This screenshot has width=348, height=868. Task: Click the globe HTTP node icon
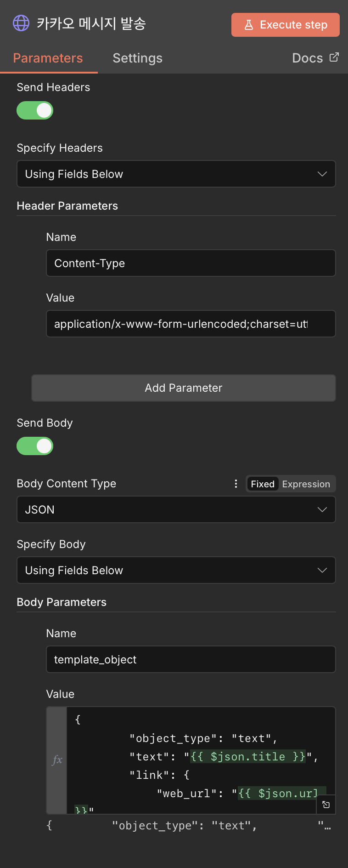click(21, 23)
